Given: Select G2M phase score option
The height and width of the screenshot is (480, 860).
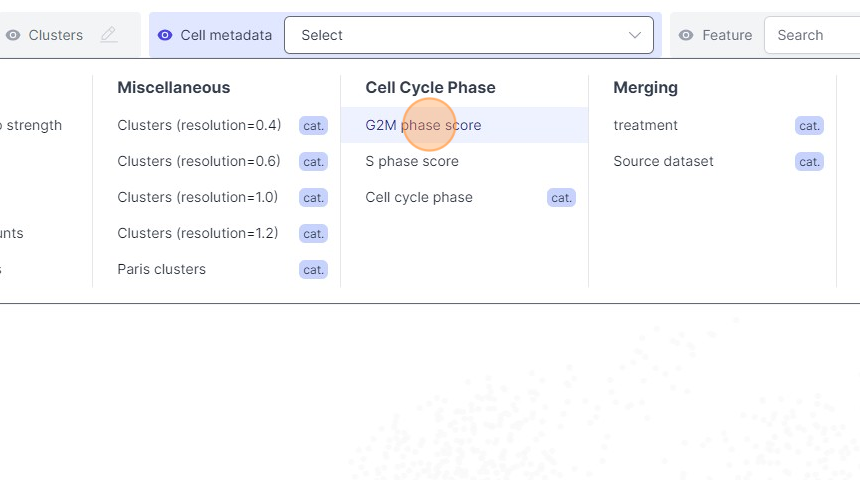Looking at the screenshot, I should pos(423,125).
